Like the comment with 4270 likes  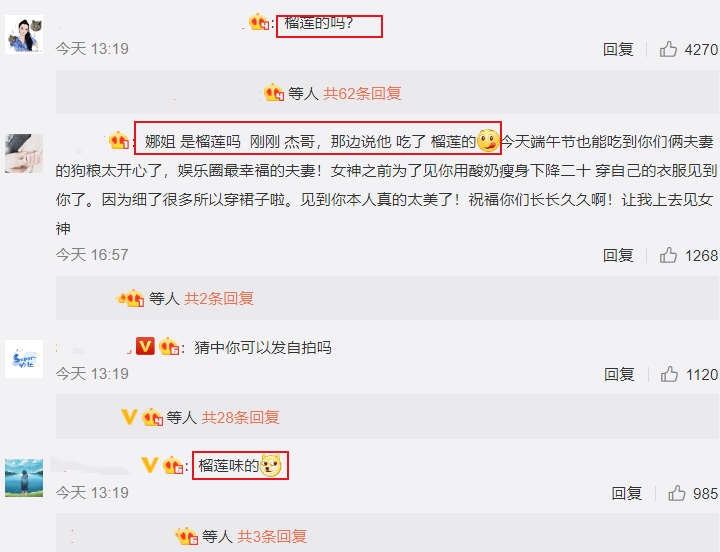(668, 49)
